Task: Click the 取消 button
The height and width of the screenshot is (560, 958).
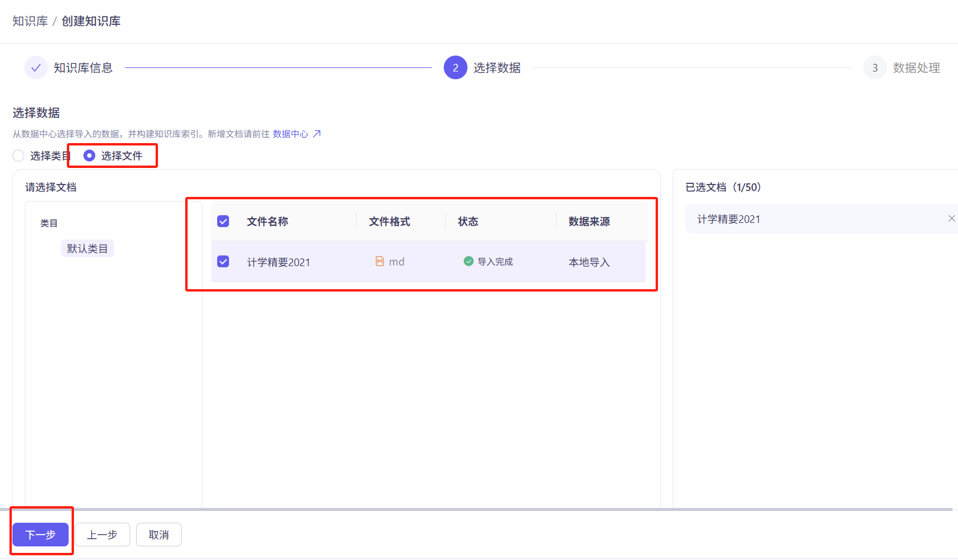Action: tap(158, 534)
